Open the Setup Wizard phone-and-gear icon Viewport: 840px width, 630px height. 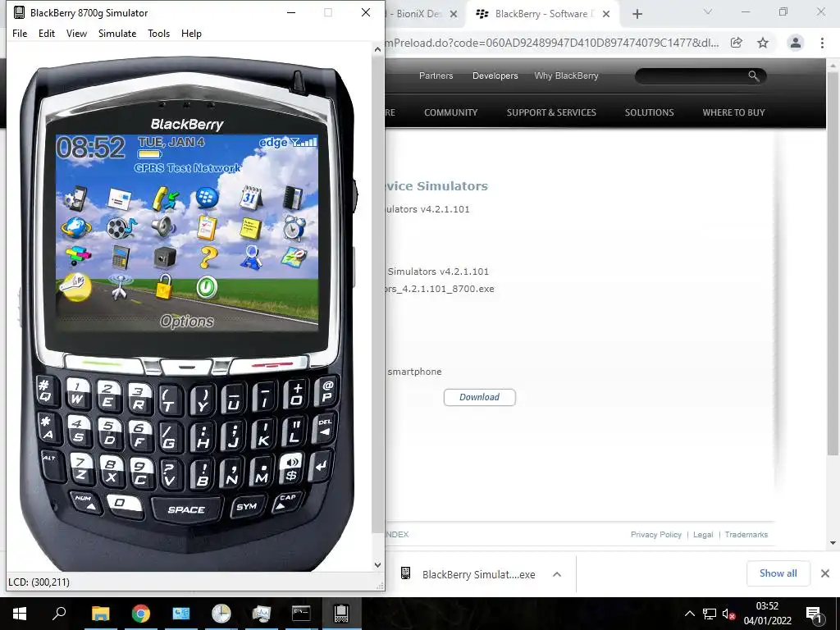(x=76, y=199)
